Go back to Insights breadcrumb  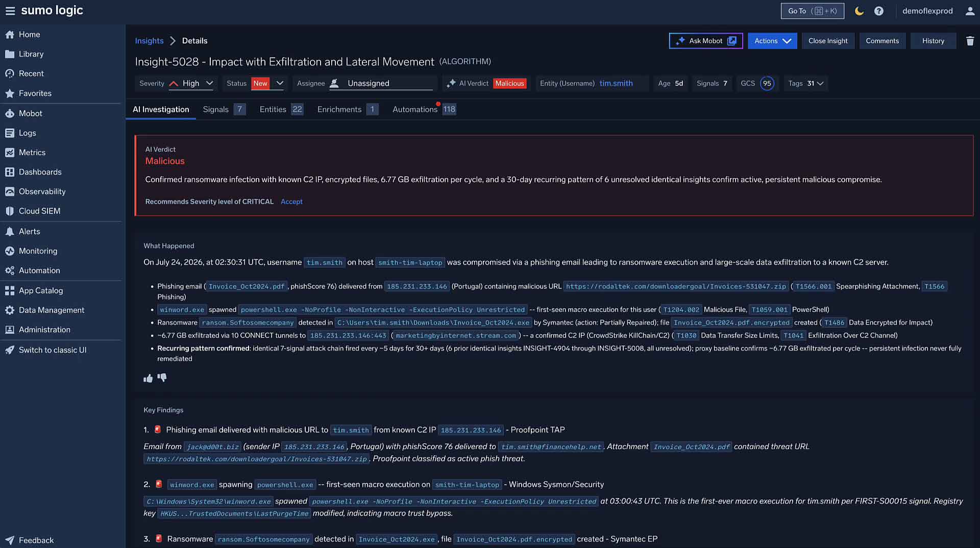149,41
